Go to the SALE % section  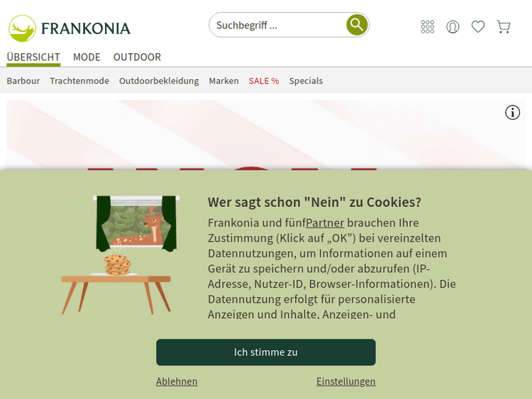[264, 81]
